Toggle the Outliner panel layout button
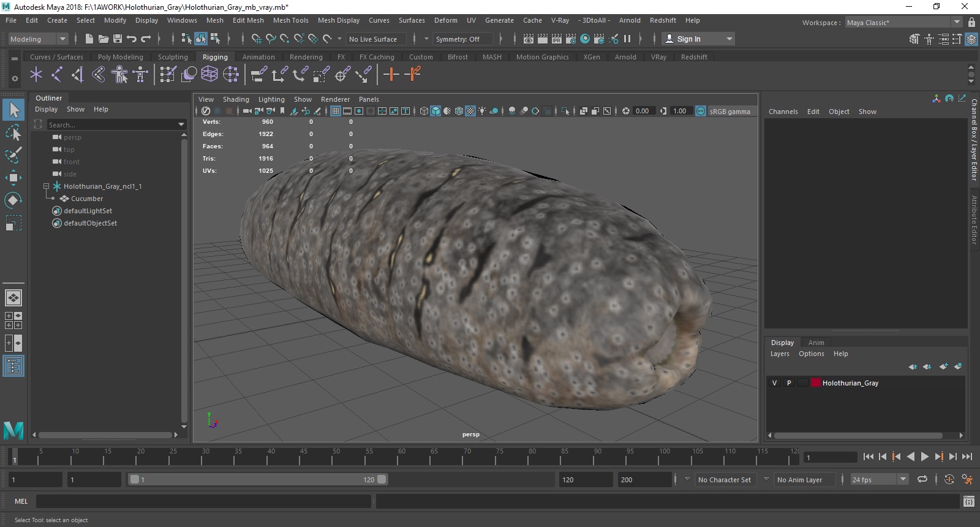This screenshot has width=980, height=527. click(13, 366)
